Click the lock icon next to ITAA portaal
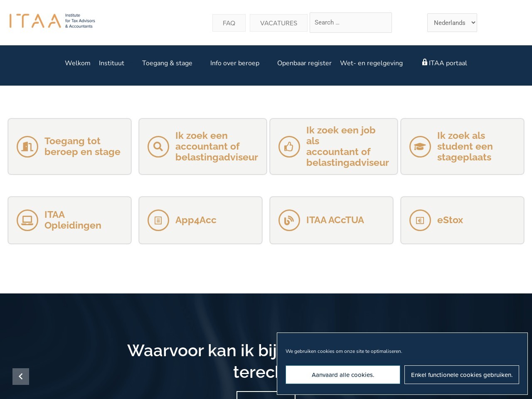This screenshot has width=532, height=399. coord(425,62)
